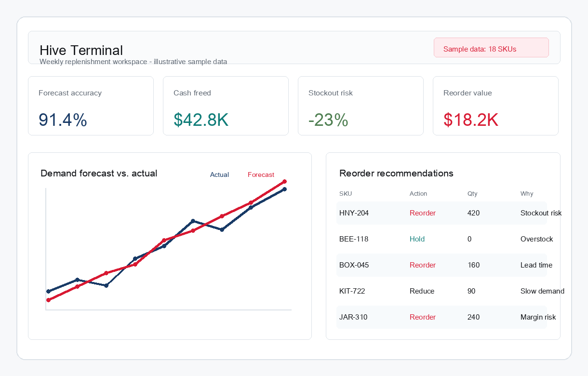
Task: Click quantity 420 in the HNY-204 row
Action: (x=473, y=213)
